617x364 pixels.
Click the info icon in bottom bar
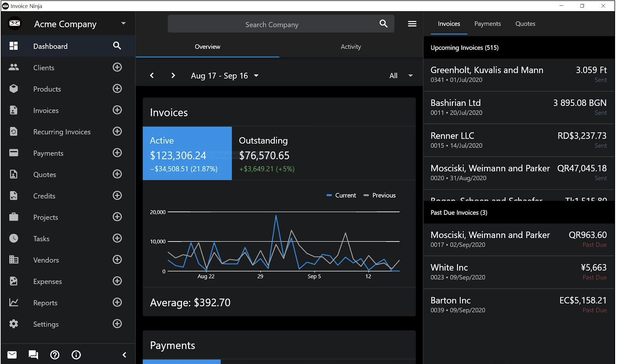click(76, 355)
